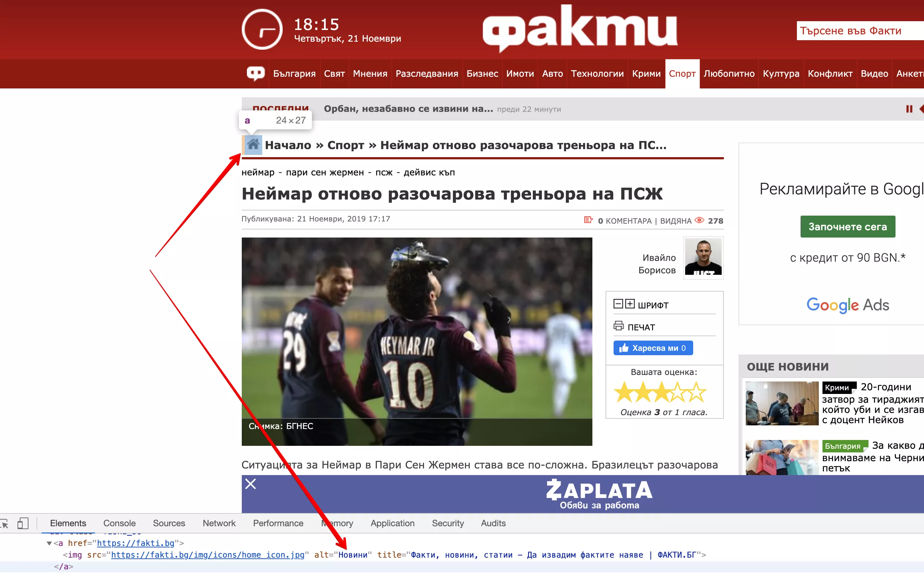Increase article font size with plus icon
The height and width of the screenshot is (573, 924).
point(630,304)
